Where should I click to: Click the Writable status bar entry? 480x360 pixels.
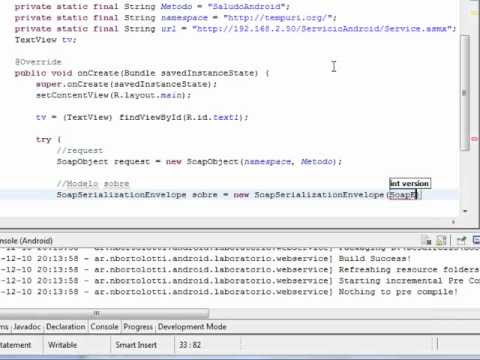pos(63,345)
